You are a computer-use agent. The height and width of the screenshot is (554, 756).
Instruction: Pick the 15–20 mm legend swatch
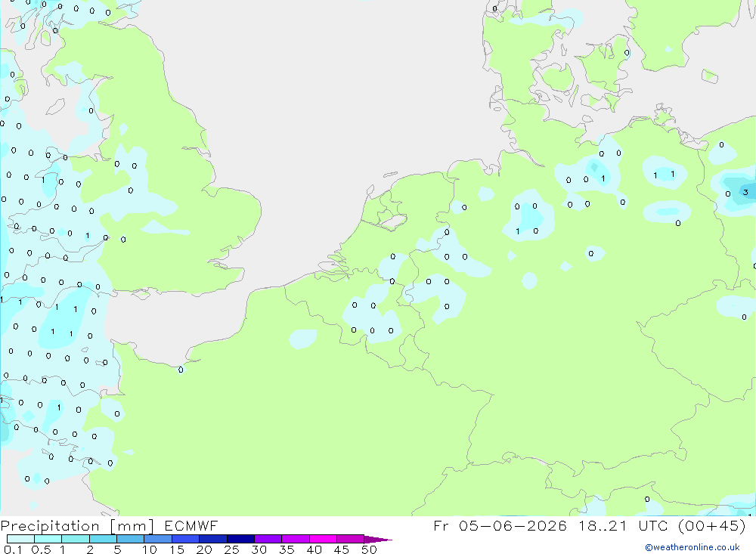[186, 539]
